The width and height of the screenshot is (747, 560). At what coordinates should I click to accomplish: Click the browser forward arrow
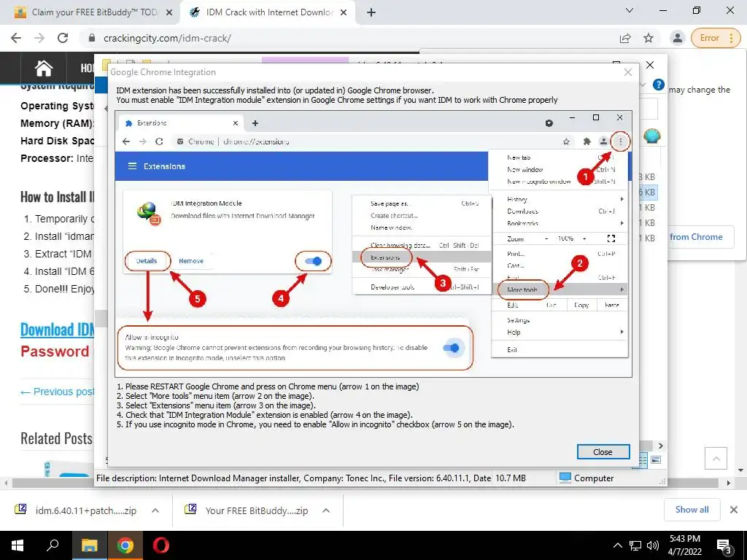point(39,38)
